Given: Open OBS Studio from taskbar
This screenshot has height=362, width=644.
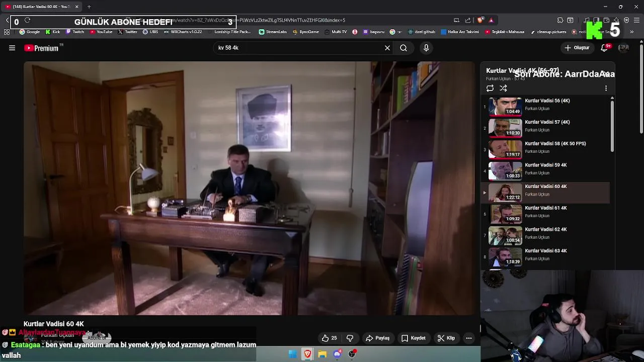Looking at the screenshot, I should point(352,354).
